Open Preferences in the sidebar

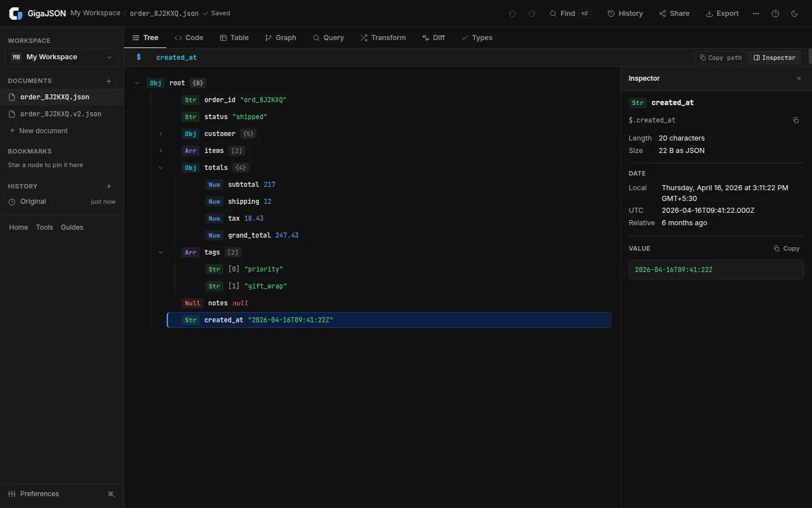click(x=61, y=494)
